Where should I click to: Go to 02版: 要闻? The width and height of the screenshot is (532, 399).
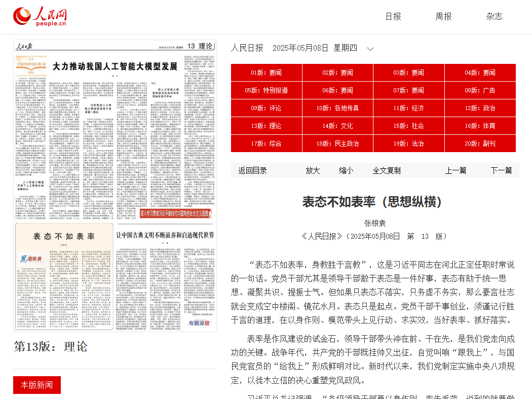click(x=337, y=72)
